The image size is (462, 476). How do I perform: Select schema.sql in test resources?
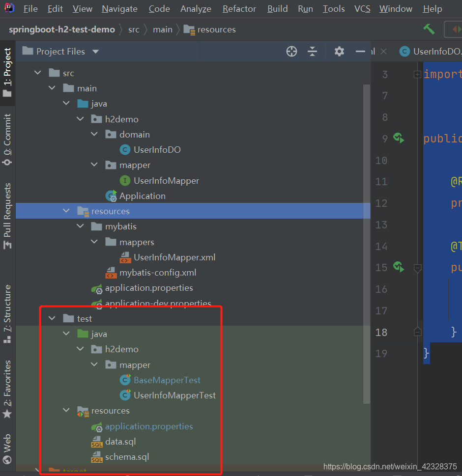127,457
